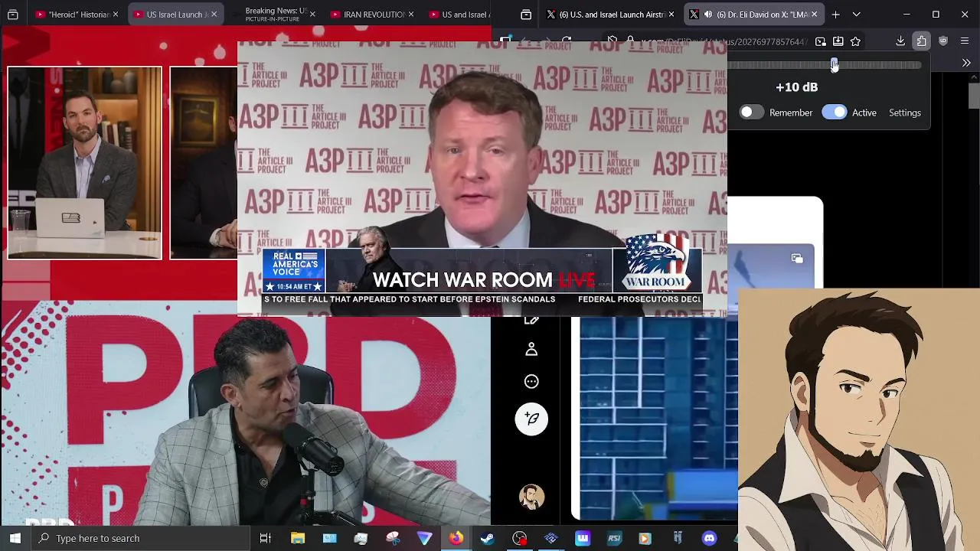
Task: Close the IRAN REVOLUTION tab
Action: pyautogui.click(x=411, y=15)
